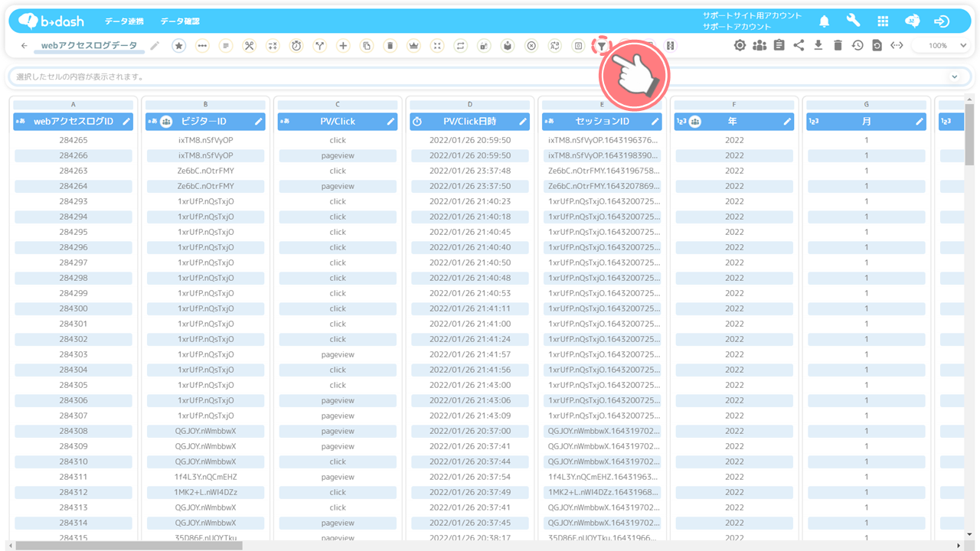Image resolution: width=980 pixels, height=551 pixels.
Task: Select column letter A header
Action: (73, 105)
